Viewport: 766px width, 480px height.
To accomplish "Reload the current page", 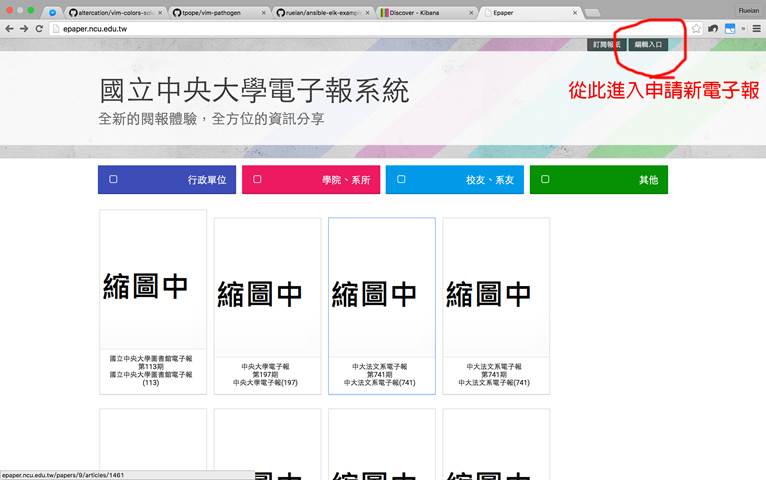I will pos(39,29).
